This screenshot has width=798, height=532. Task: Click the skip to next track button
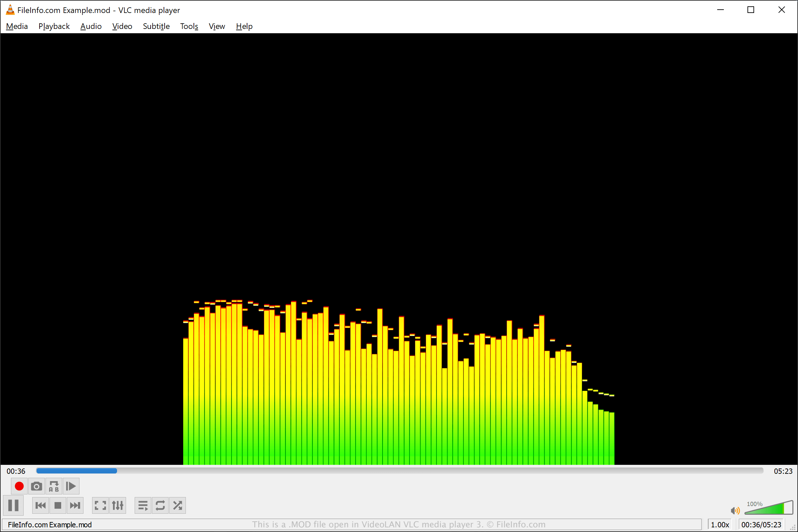pyautogui.click(x=75, y=506)
